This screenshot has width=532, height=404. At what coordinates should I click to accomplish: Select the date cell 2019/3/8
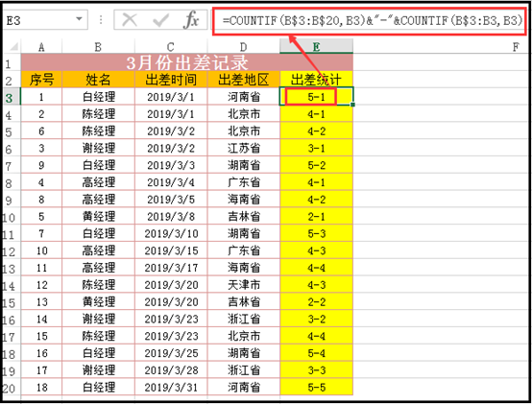click(x=171, y=216)
